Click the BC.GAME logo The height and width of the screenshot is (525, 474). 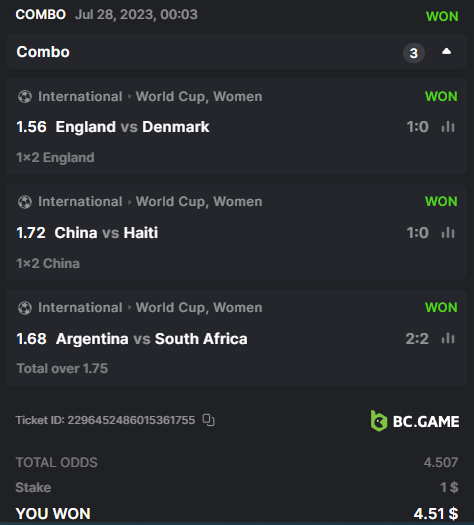pyautogui.click(x=415, y=421)
